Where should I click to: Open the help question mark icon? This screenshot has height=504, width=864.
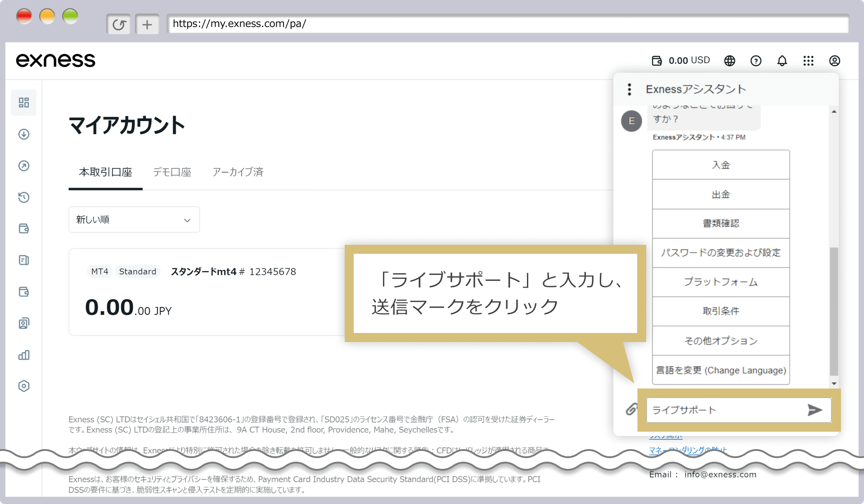click(756, 61)
